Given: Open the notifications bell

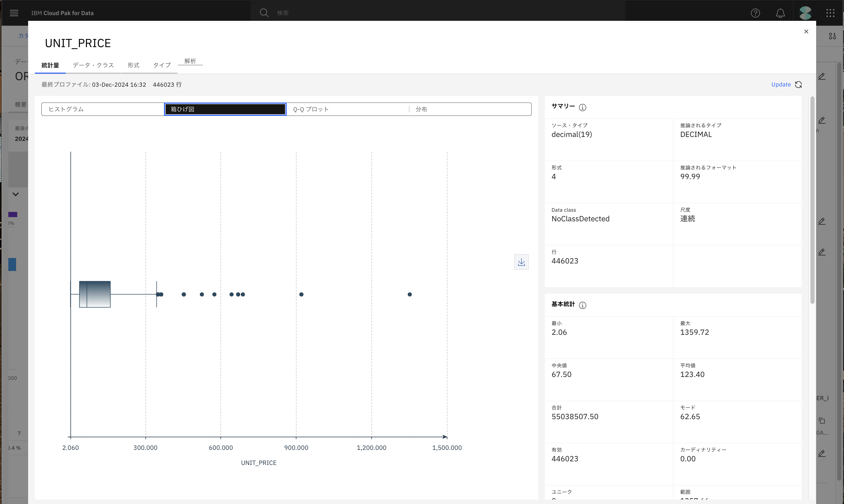Looking at the screenshot, I should pyautogui.click(x=780, y=13).
